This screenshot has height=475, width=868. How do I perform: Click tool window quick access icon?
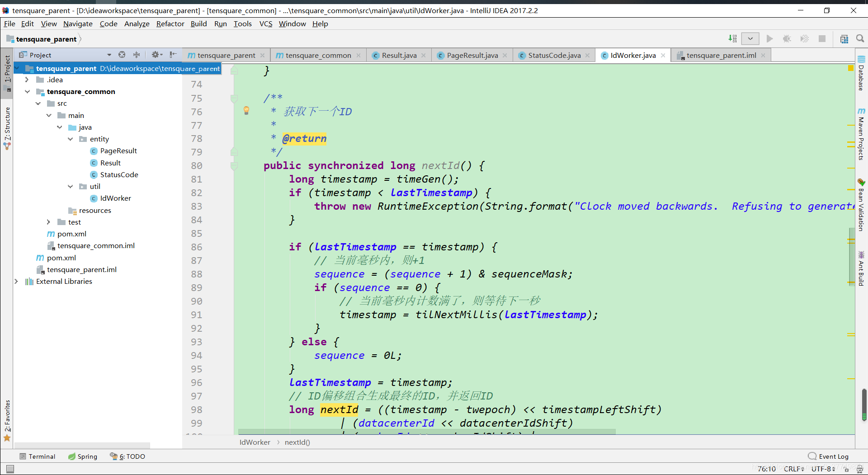(10, 469)
